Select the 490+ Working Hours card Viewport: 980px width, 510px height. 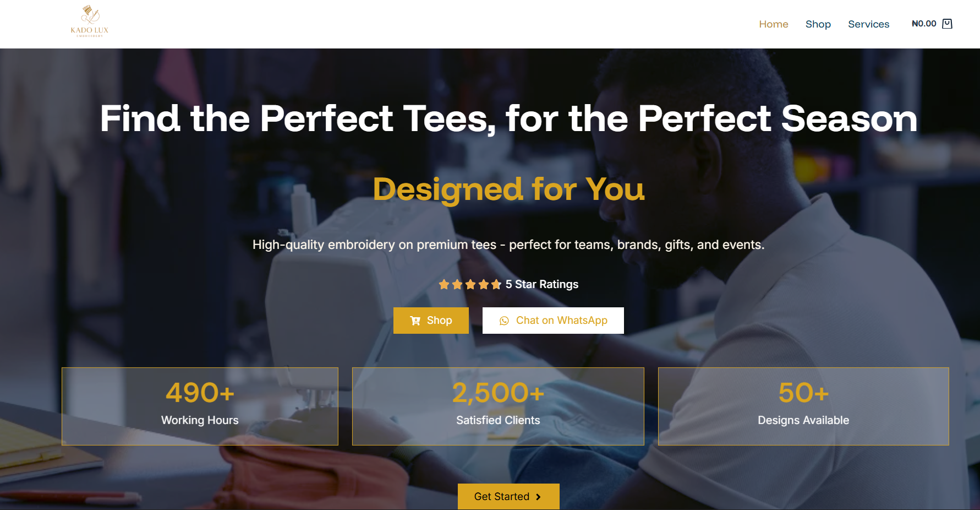click(200, 406)
